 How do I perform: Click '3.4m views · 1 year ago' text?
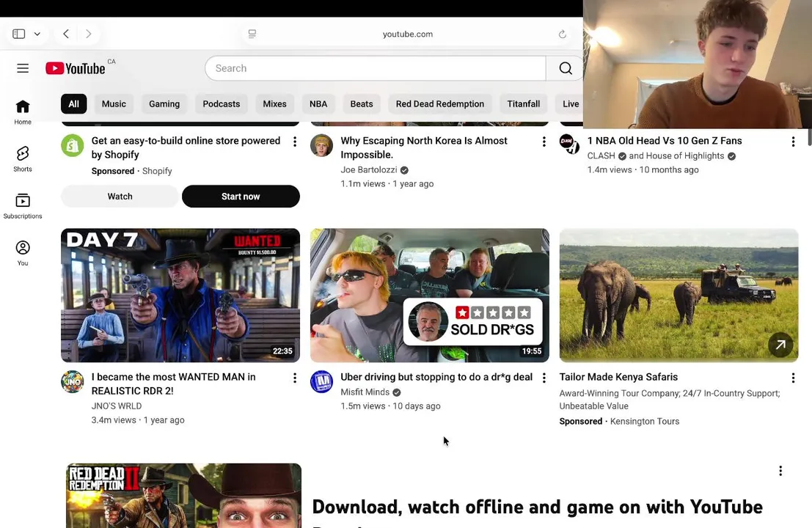point(138,420)
